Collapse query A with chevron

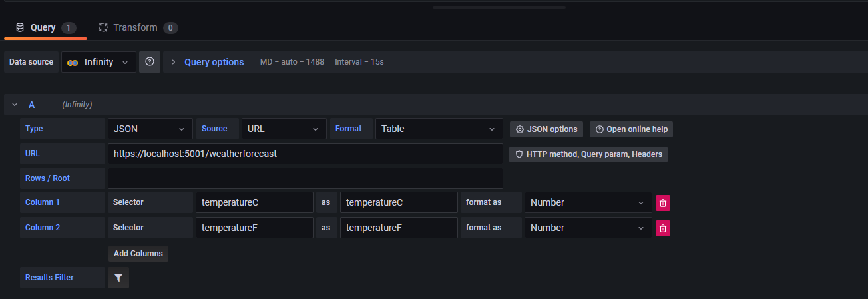[x=15, y=105]
